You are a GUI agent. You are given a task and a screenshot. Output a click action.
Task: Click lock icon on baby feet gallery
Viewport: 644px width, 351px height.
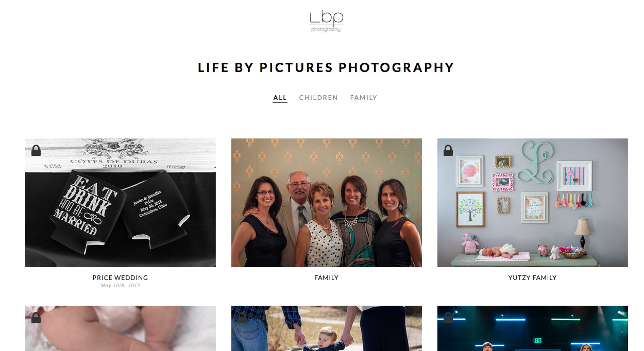pos(36,318)
